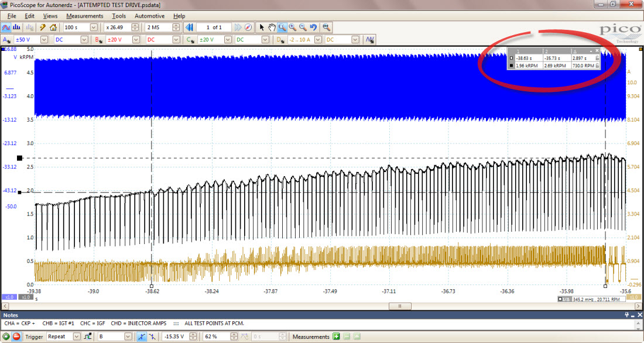The height and width of the screenshot is (343, 644).
Task: Adjust zoom factor x 26.49 stepper
Action: pos(135,28)
